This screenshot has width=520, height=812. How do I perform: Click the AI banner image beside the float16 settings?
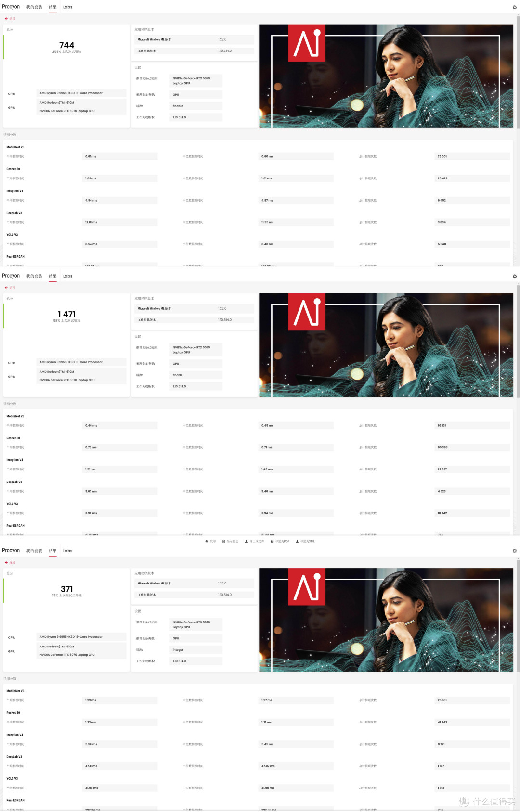point(386,345)
